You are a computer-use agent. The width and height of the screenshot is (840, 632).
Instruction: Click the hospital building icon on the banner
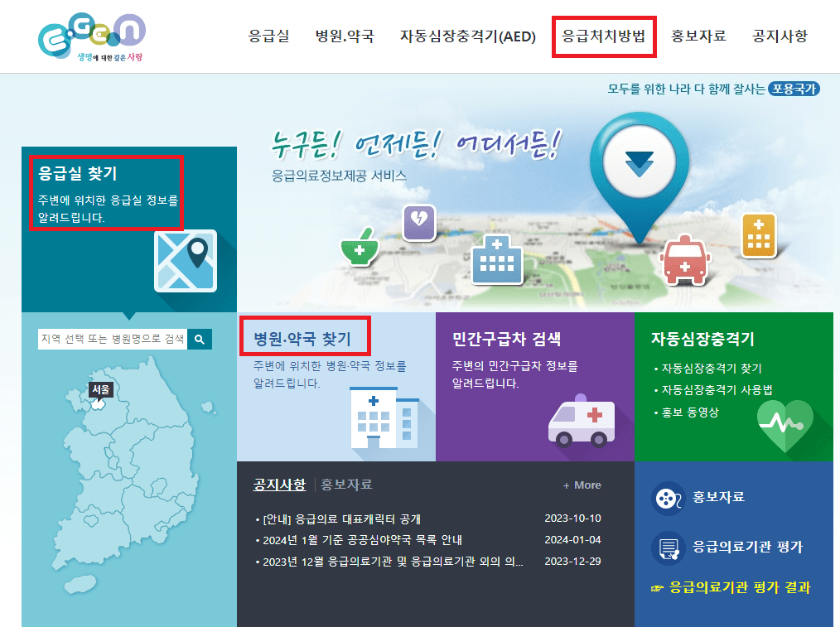(495, 262)
